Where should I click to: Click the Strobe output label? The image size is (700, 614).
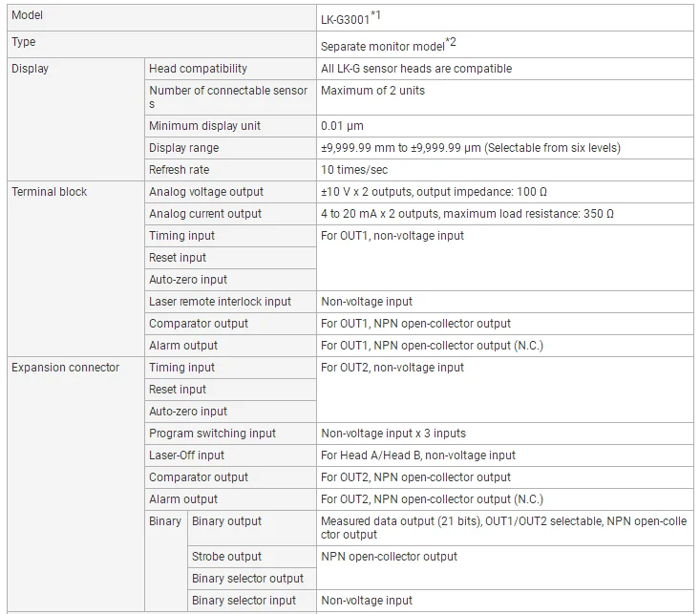coord(226,557)
